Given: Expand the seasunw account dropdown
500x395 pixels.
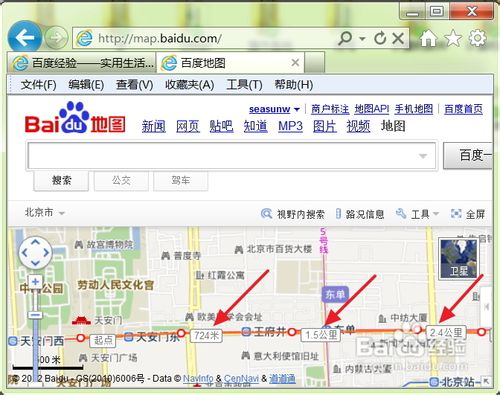Looking at the screenshot, I should (x=297, y=109).
